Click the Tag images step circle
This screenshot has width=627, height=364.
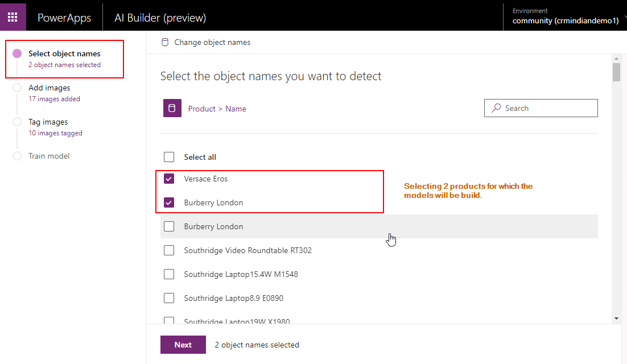tap(17, 122)
